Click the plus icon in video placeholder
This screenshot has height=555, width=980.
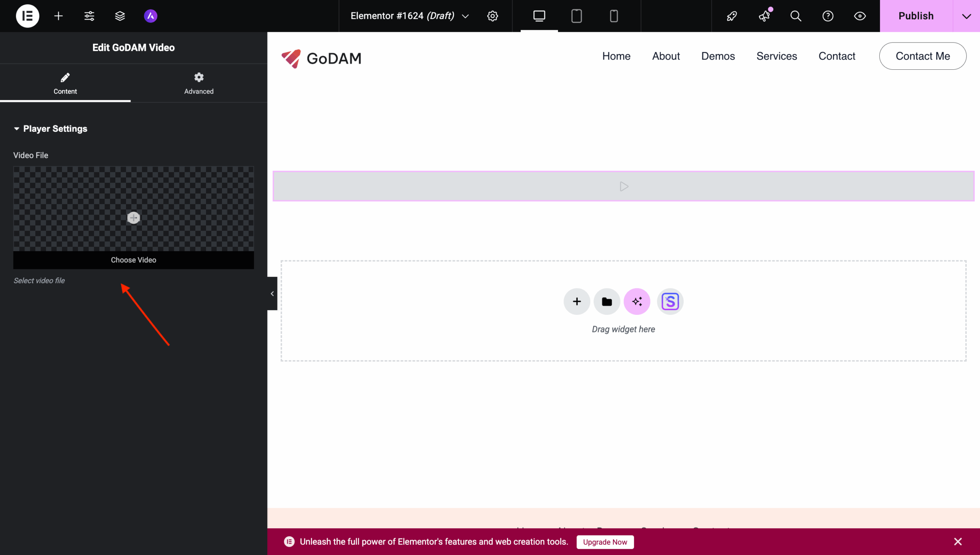[x=134, y=218]
